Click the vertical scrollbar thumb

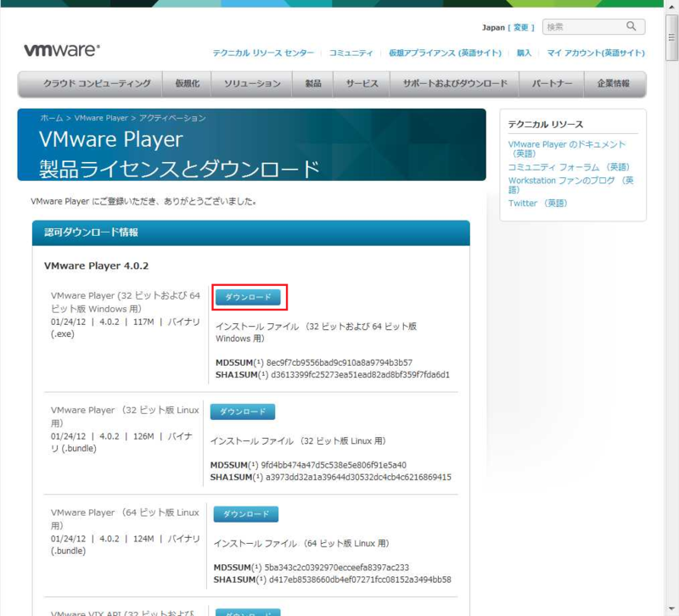(671, 37)
